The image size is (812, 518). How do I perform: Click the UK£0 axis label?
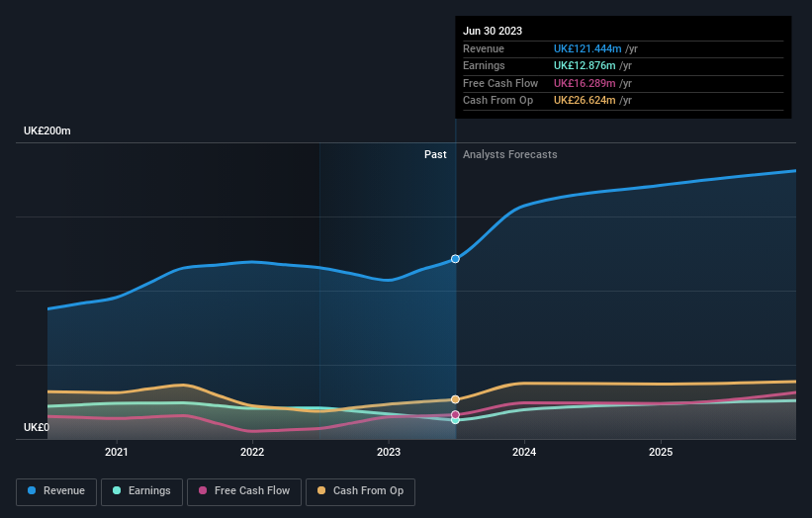tap(37, 427)
